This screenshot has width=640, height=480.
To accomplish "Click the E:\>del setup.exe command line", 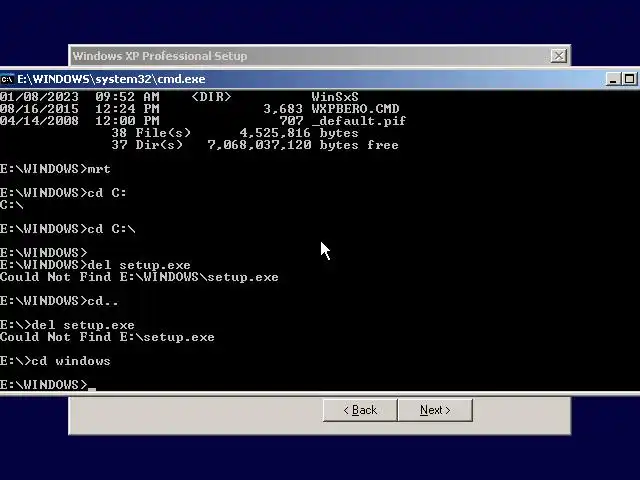I will (x=67, y=325).
